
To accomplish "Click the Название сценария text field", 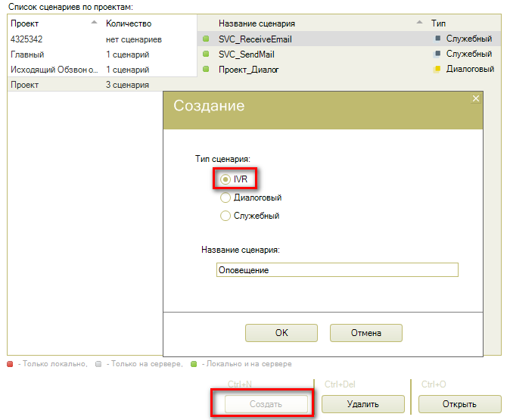I will [337, 270].
